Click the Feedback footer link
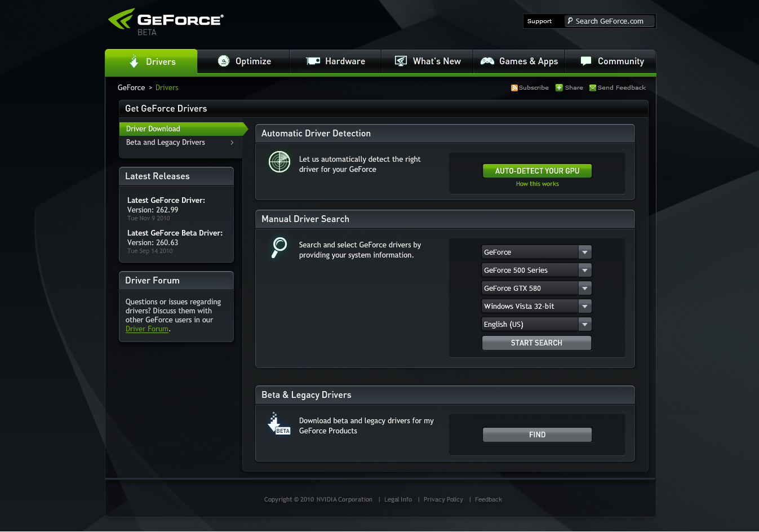The width and height of the screenshot is (759, 532). click(488, 500)
